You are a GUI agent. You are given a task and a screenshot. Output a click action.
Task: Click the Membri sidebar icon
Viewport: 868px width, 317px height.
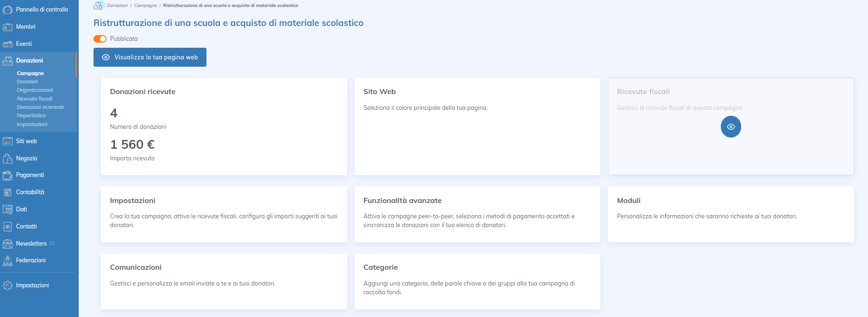7,27
